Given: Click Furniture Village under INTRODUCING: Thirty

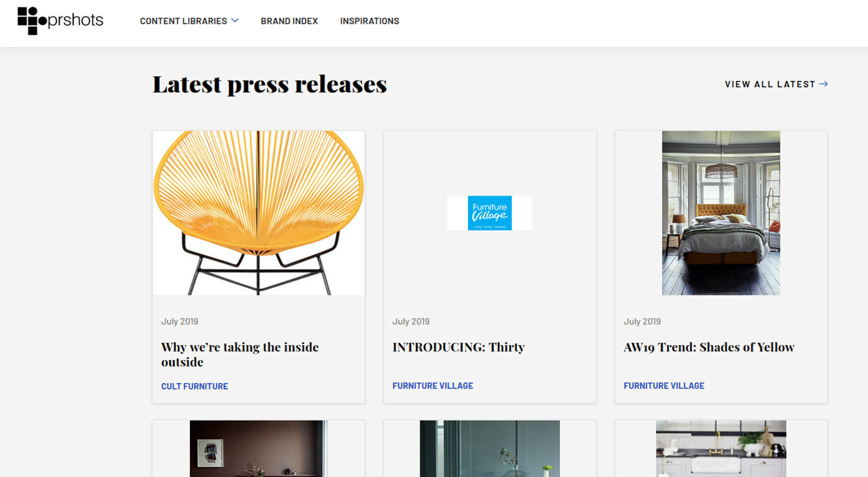Looking at the screenshot, I should tap(433, 386).
